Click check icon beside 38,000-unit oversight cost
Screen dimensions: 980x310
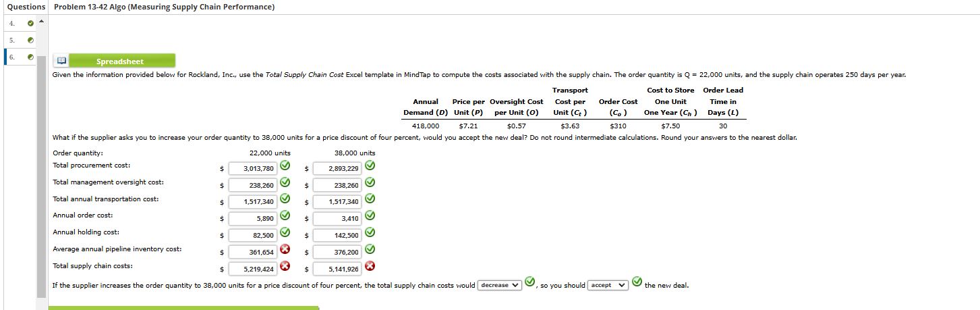[369, 182]
